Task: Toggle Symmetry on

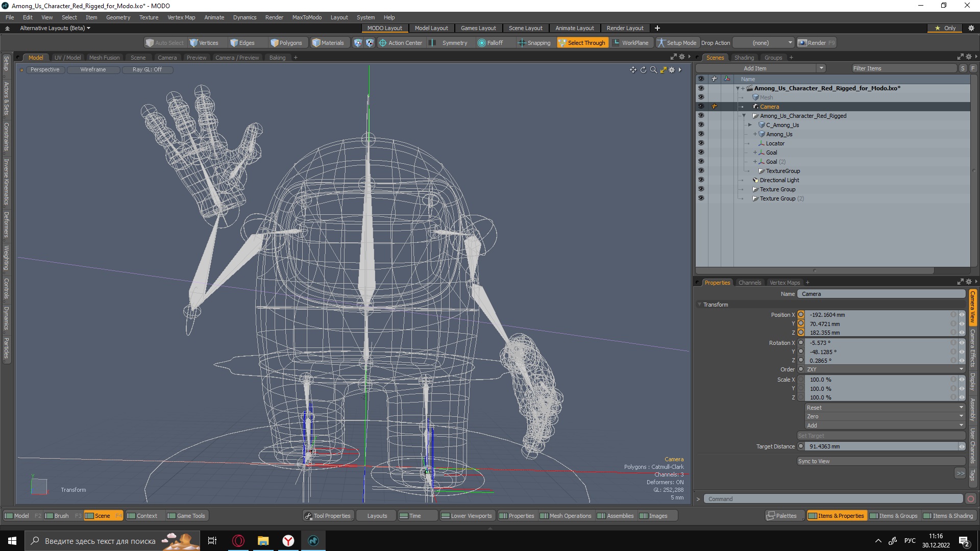Action: point(449,43)
